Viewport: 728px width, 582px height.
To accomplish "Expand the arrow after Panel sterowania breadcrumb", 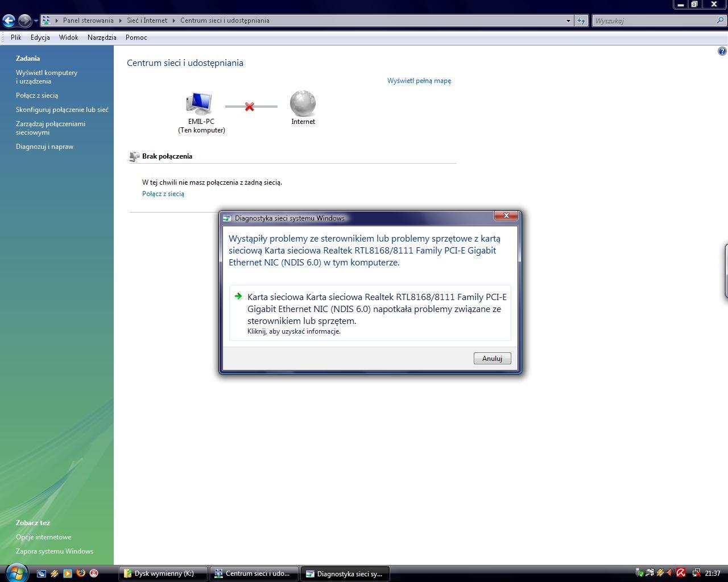I will tap(121, 20).
